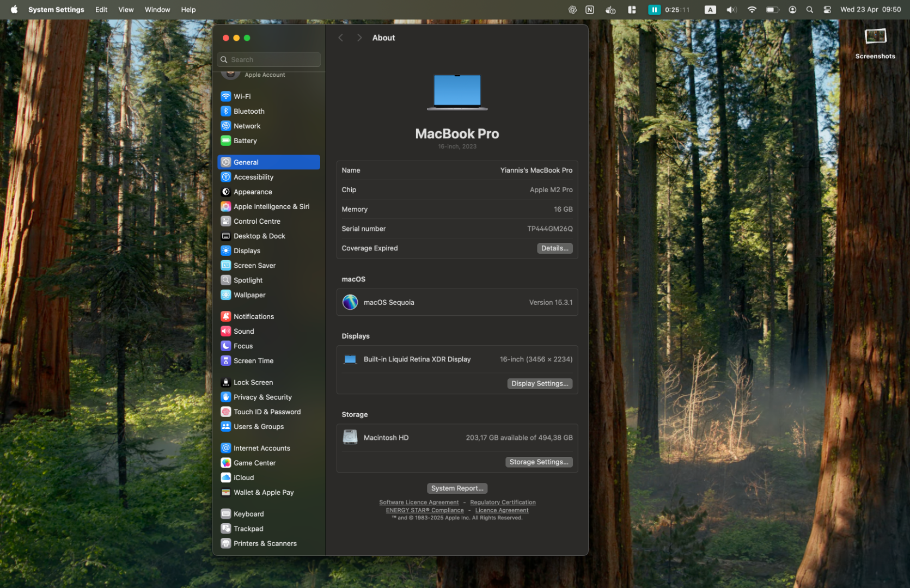Open Screen Saver settings

click(268, 265)
